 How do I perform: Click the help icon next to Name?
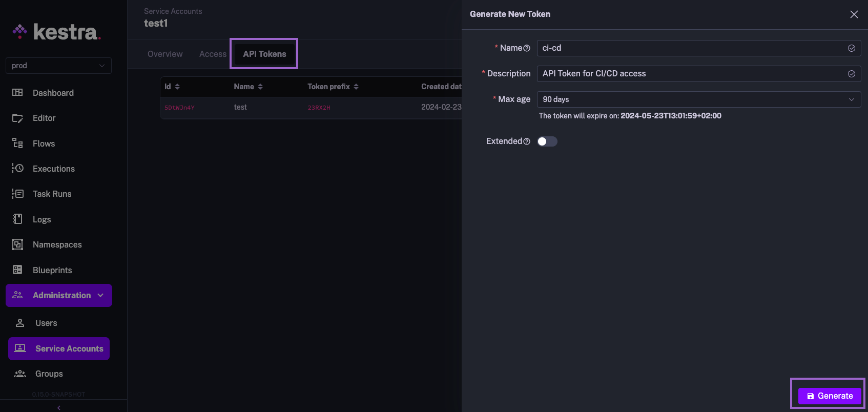tap(527, 48)
